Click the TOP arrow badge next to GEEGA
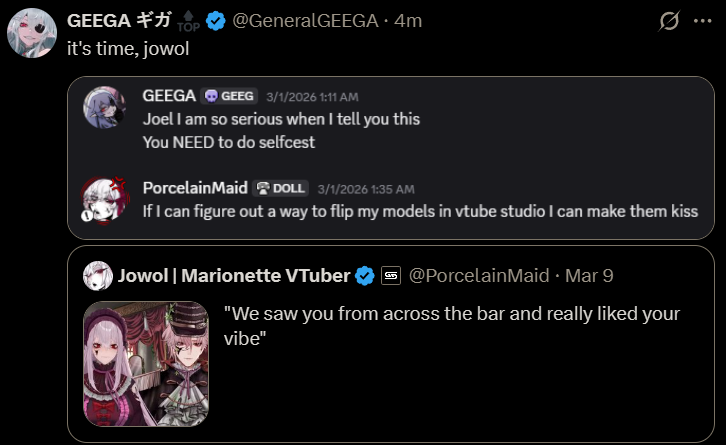Screen dimensions: 726x445 pyautogui.click(x=188, y=22)
